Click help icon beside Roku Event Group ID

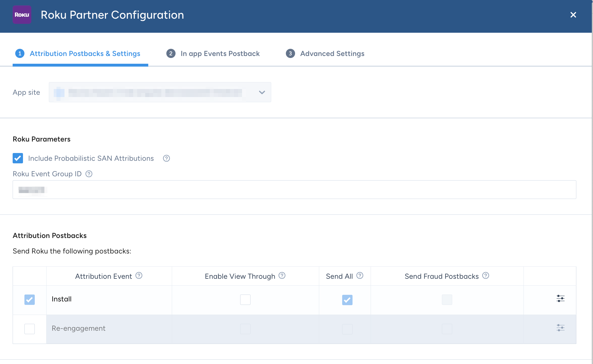click(89, 174)
